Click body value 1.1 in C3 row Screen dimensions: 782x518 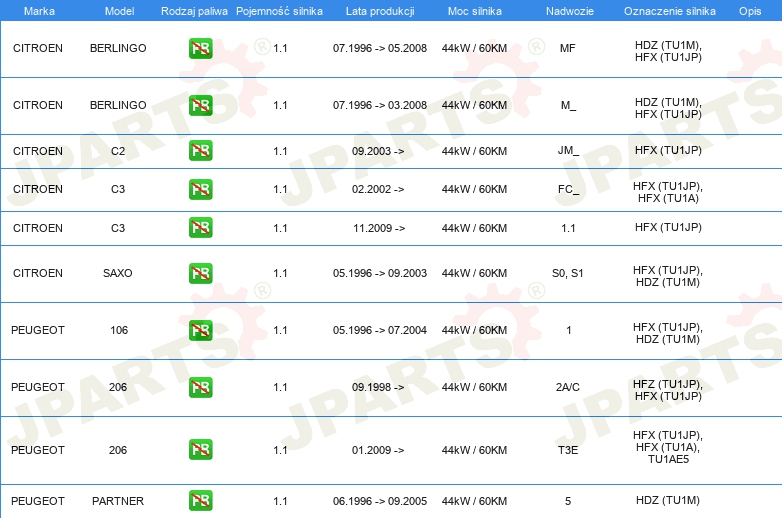pyautogui.click(x=568, y=228)
